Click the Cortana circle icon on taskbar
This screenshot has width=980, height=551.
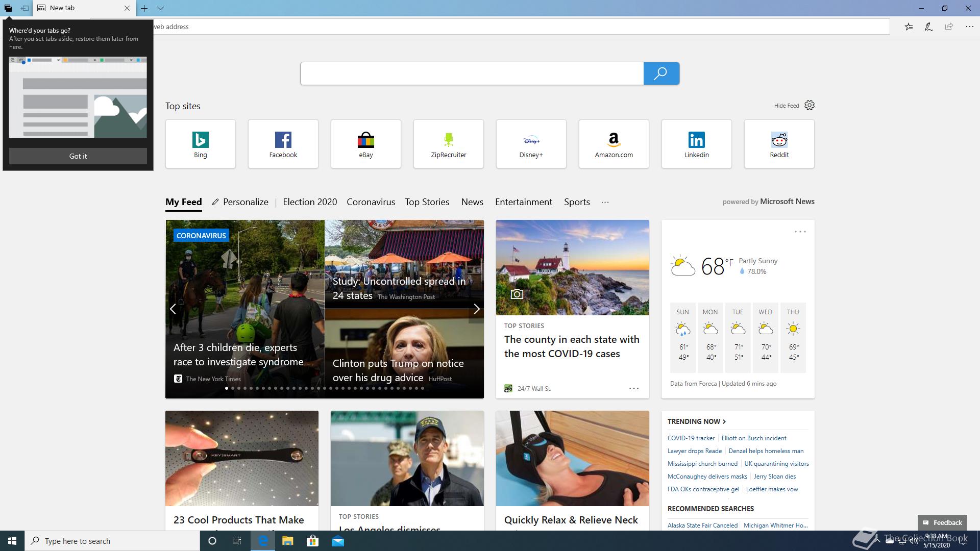tap(212, 541)
